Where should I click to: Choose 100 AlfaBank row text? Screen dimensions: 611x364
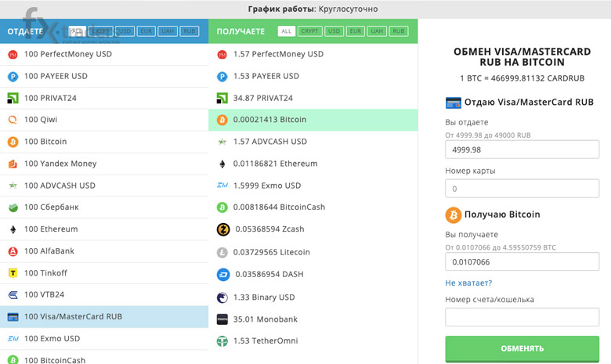49,251
